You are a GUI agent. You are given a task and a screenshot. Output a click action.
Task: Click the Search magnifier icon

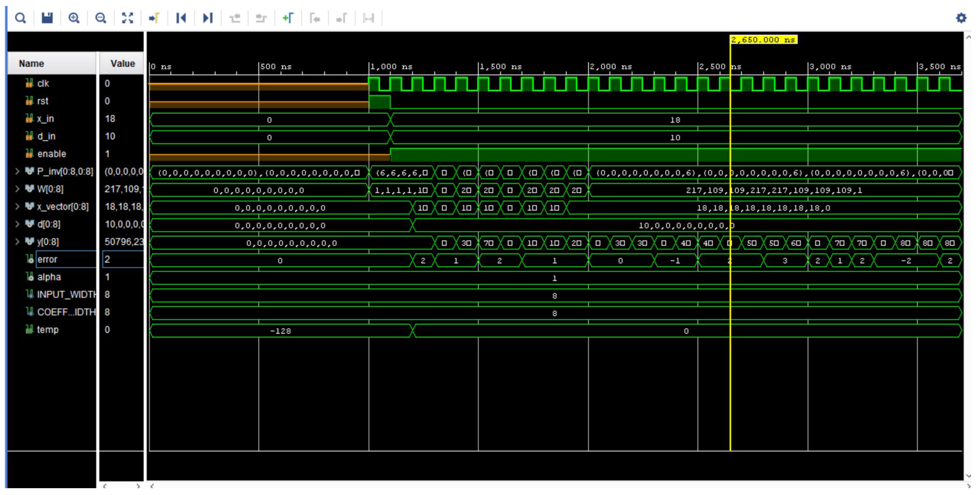pyautogui.click(x=20, y=18)
